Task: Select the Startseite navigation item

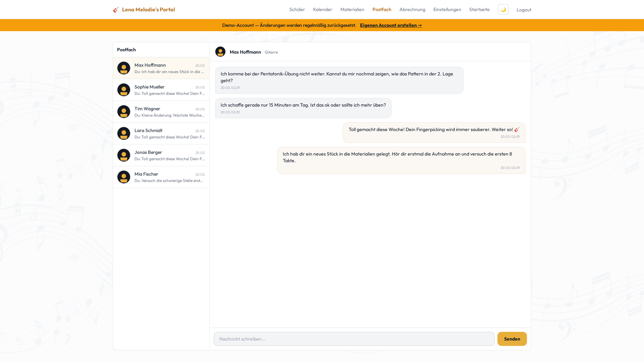Action: 479,10
